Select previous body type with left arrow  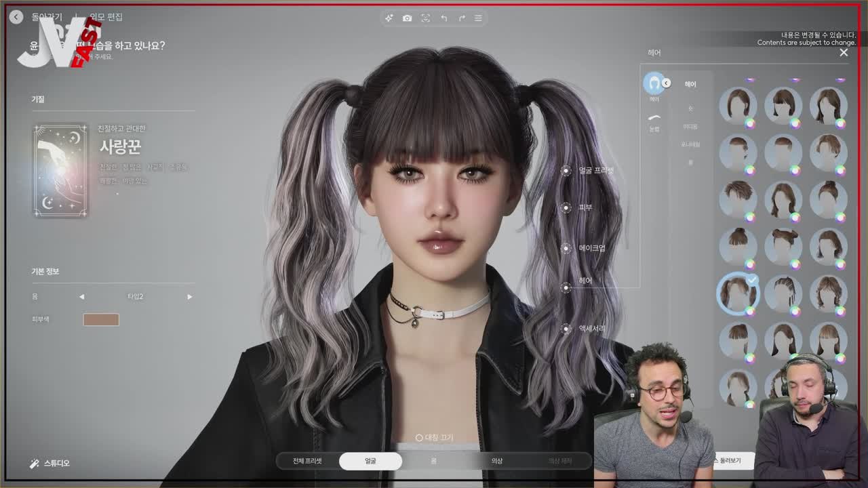(x=82, y=297)
